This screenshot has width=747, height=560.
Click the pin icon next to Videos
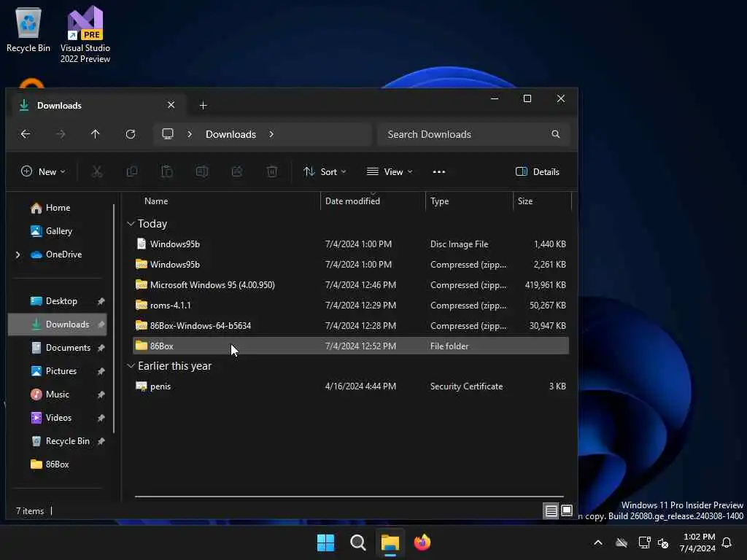[101, 418]
